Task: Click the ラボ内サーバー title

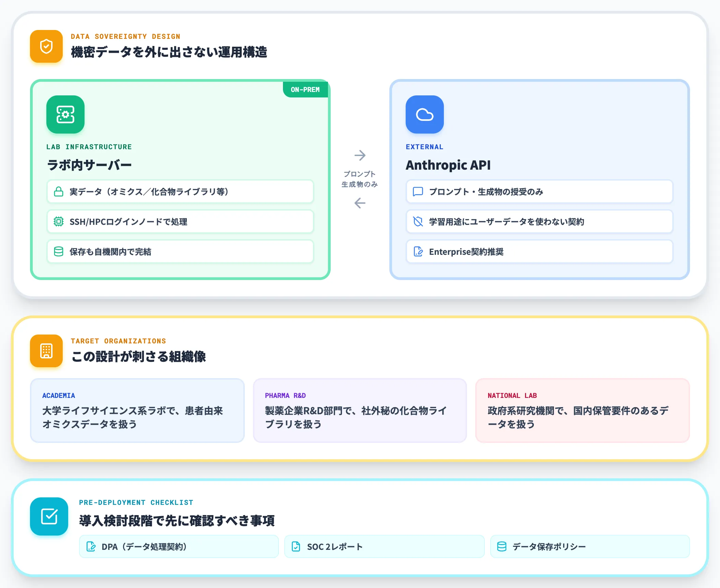Action: click(89, 165)
